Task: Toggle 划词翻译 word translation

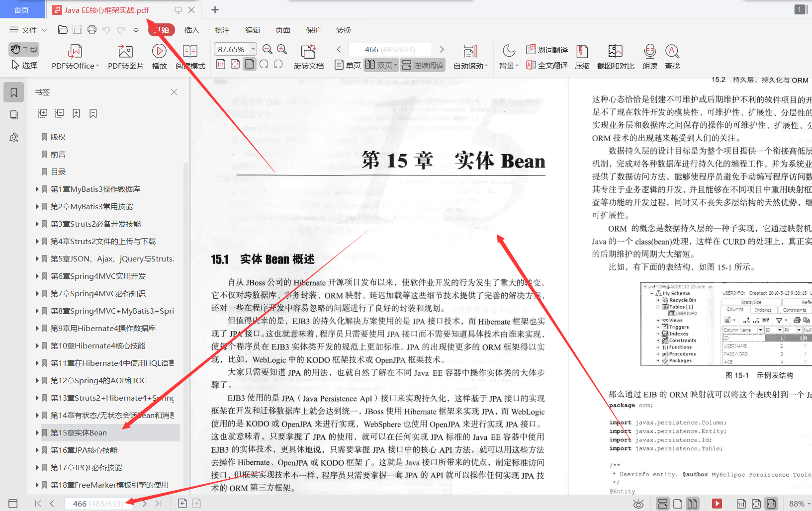Action: pyautogui.click(x=547, y=50)
